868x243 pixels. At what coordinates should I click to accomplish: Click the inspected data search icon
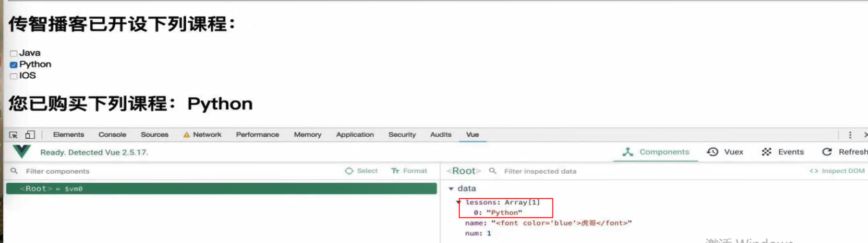(493, 171)
